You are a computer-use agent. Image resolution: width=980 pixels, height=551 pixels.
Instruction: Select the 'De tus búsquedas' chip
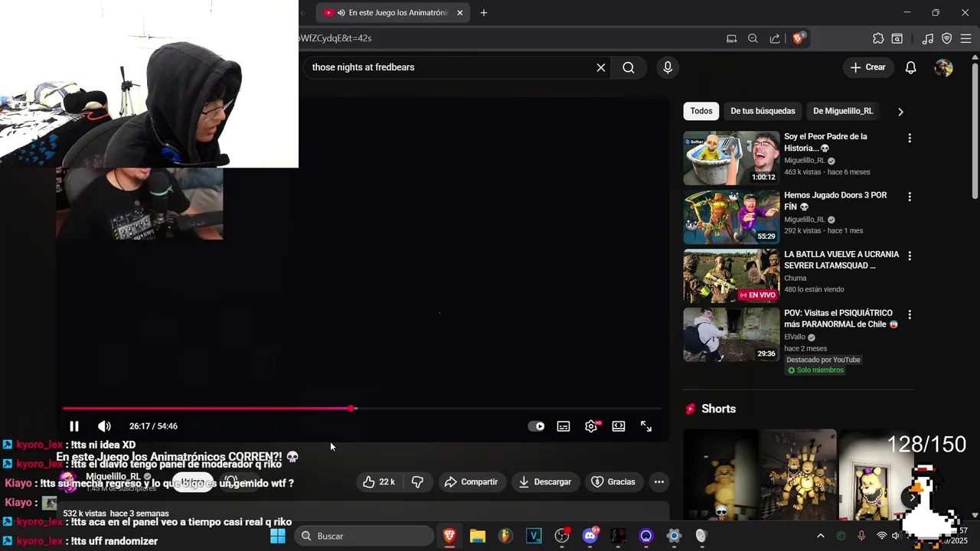click(763, 111)
